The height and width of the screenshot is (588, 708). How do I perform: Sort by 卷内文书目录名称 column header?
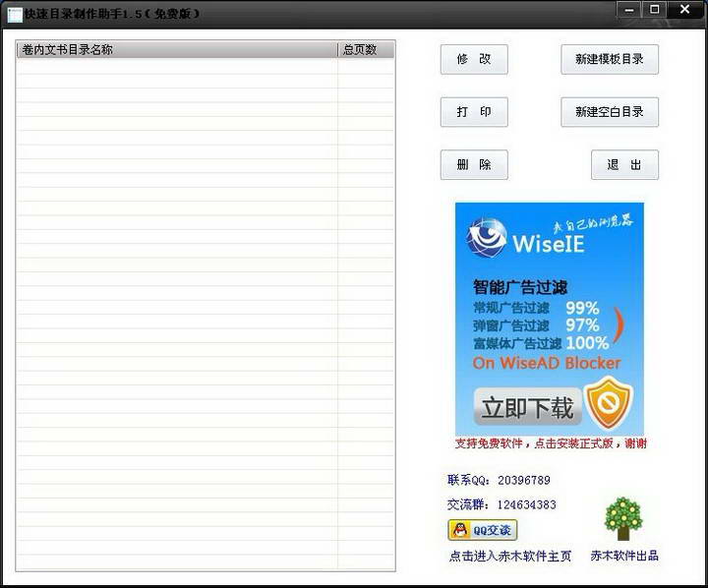coord(177,50)
